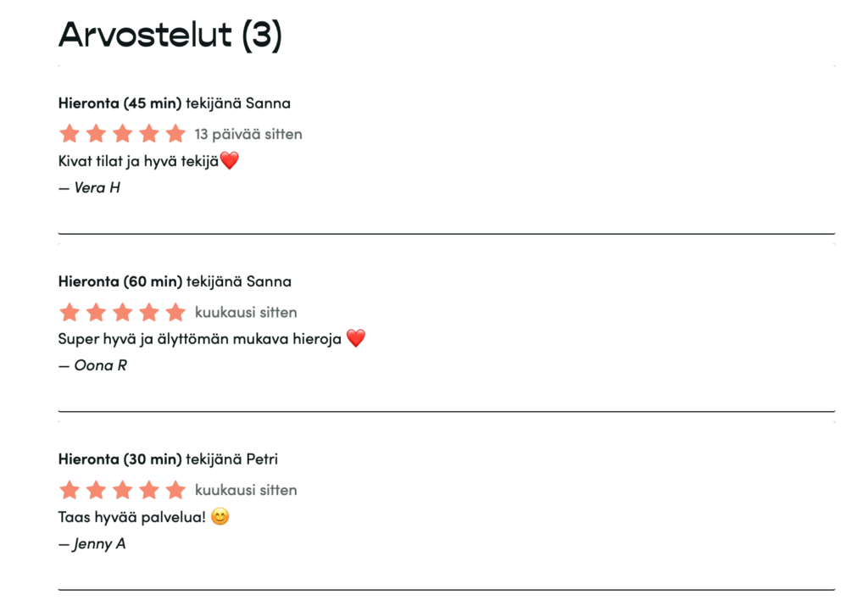Screen dimensions: 868x606
Task: Click reviewer name Oona R
Action: click(x=100, y=365)
